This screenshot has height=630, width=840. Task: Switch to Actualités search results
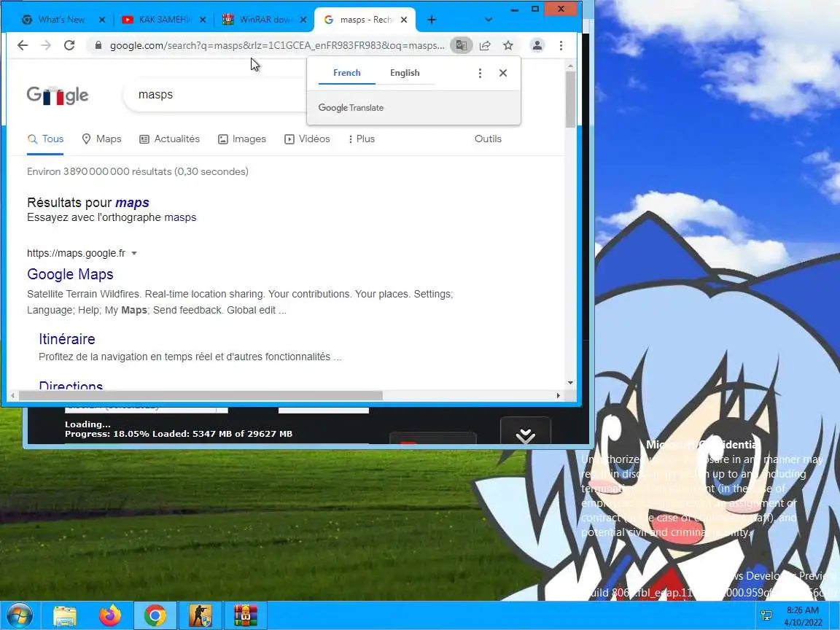click(x=169, y=139)
